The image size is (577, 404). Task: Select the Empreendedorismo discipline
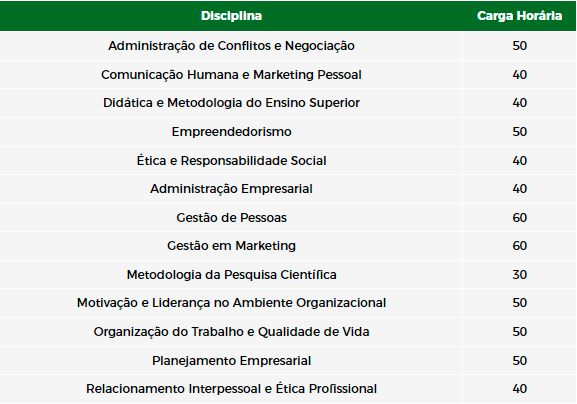click(x=231, y=132)
